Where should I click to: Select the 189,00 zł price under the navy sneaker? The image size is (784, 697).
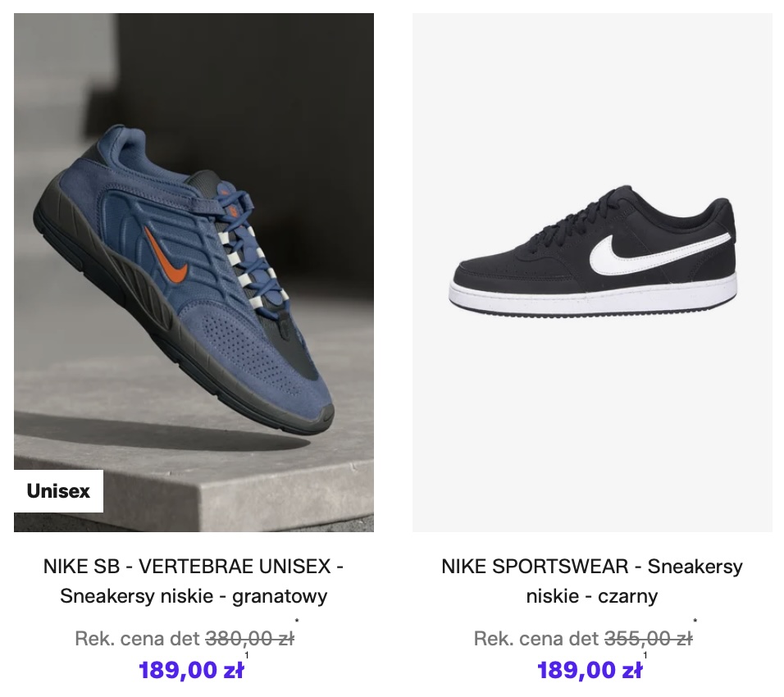point(191,671)
